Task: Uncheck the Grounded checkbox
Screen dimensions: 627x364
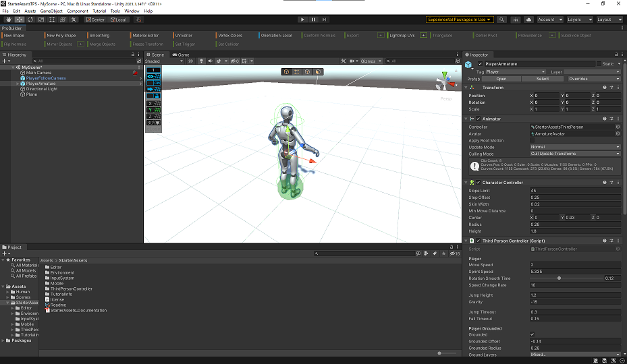Action: tap(532, 334)
